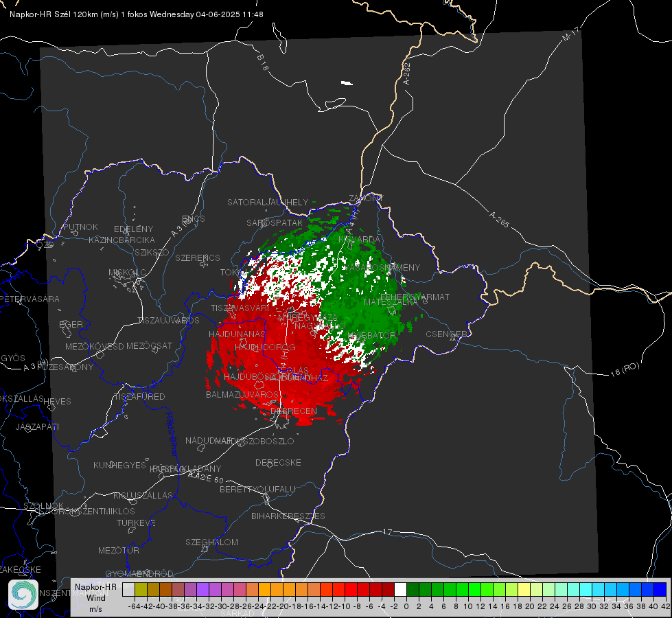The width and height of the screenshot is (672, 618).
Task: Click the CSENGER city label
Action: [446, 334]
